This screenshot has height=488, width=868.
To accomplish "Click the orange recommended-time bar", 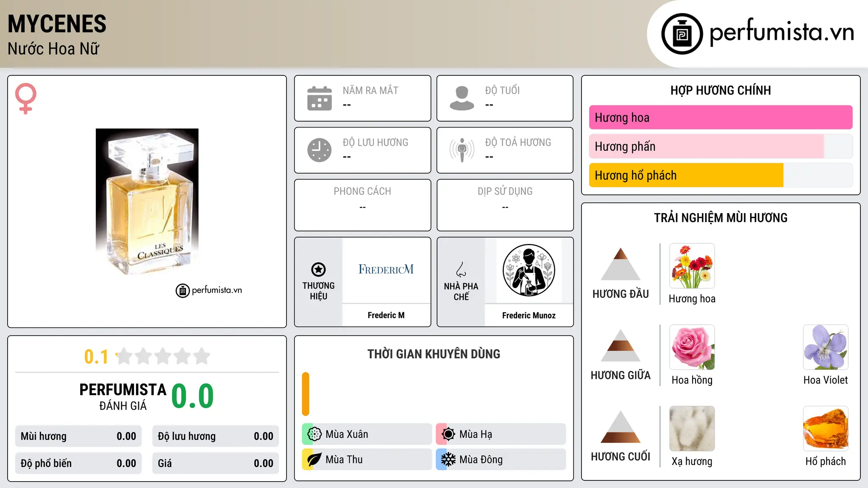I will click(x=306, y=394).
